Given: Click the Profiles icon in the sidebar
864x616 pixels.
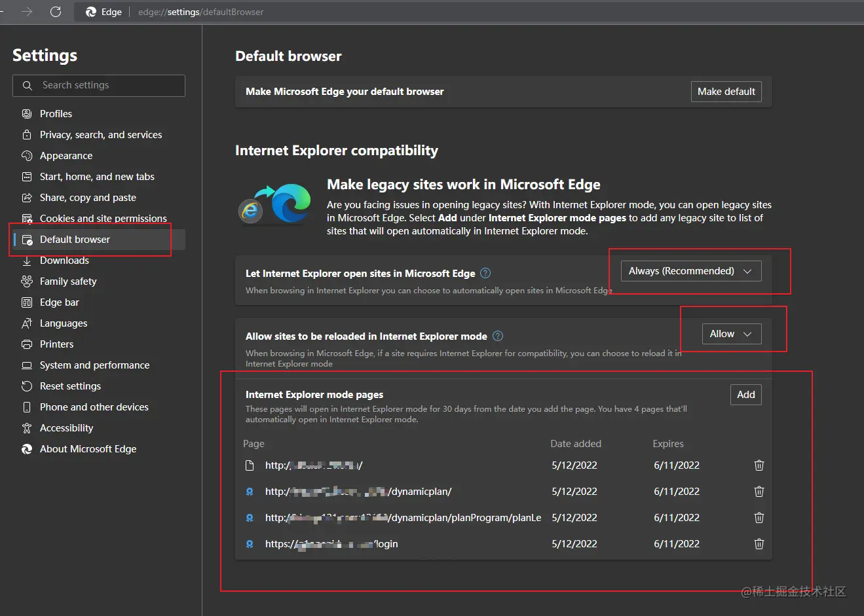Looking at the screenshot, I should pyautogui.click(x=27, y=114).
